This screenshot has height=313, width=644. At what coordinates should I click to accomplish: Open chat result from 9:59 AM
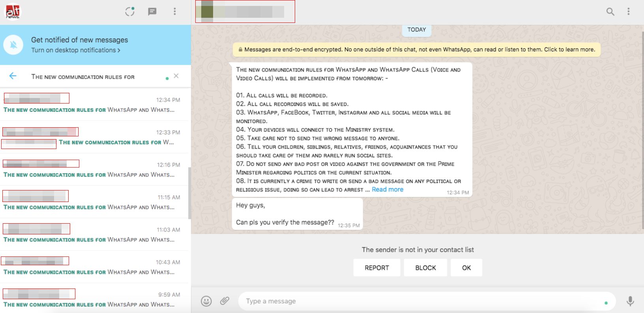(x=95, y=298)
